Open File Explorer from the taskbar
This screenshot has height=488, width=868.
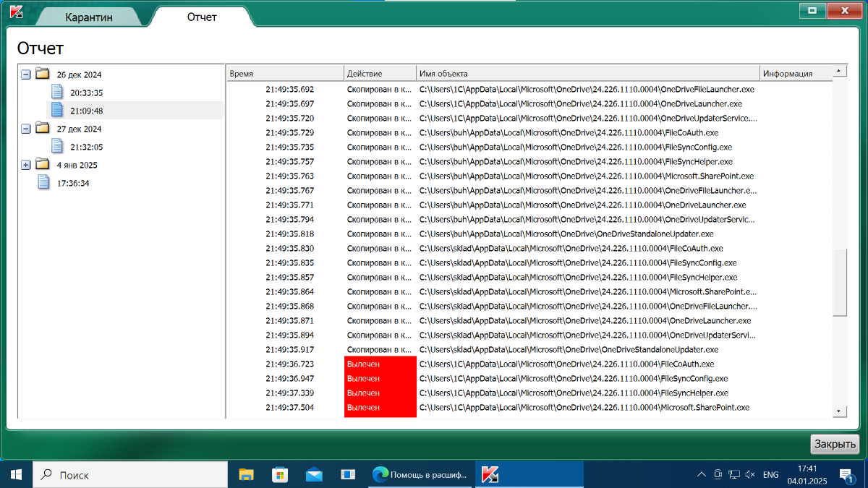(247, 475)
